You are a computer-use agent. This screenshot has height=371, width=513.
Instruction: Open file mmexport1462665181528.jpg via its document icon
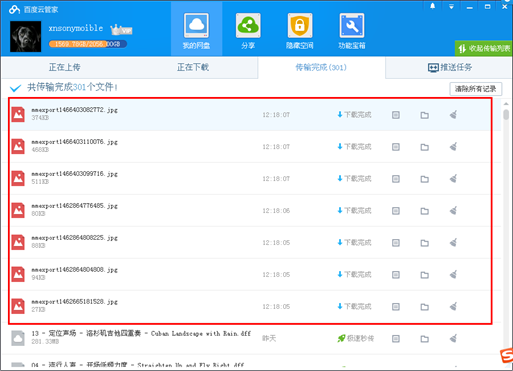[x=396, y=307]
